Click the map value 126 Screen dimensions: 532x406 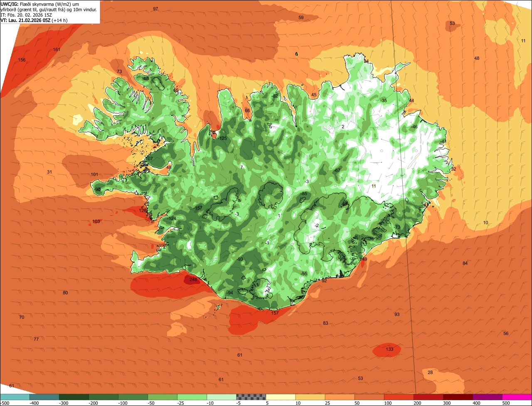point(143,210)
